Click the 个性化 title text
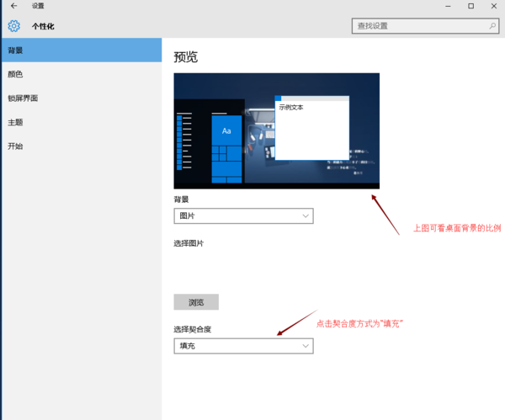 pyautogui.click(x=43, y=26)
